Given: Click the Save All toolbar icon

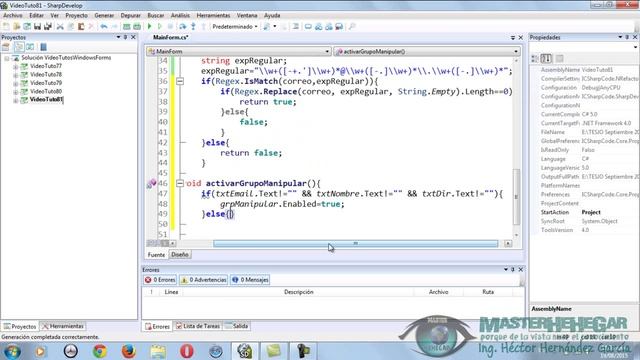Looking at the screenshot, I should tap(48, 27).
